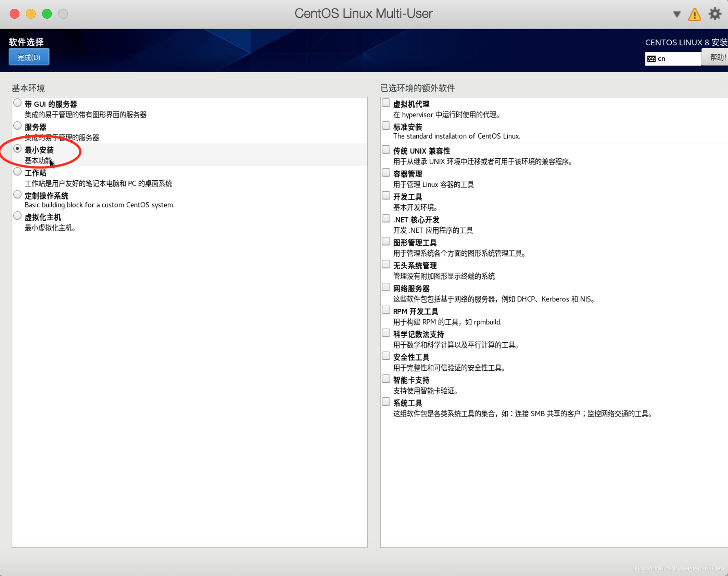The width and height of the screenshot is (728, 576).
Task: Check the 网络服务器 checkbox
Action: pyautogui.click(x=386, y=287)
